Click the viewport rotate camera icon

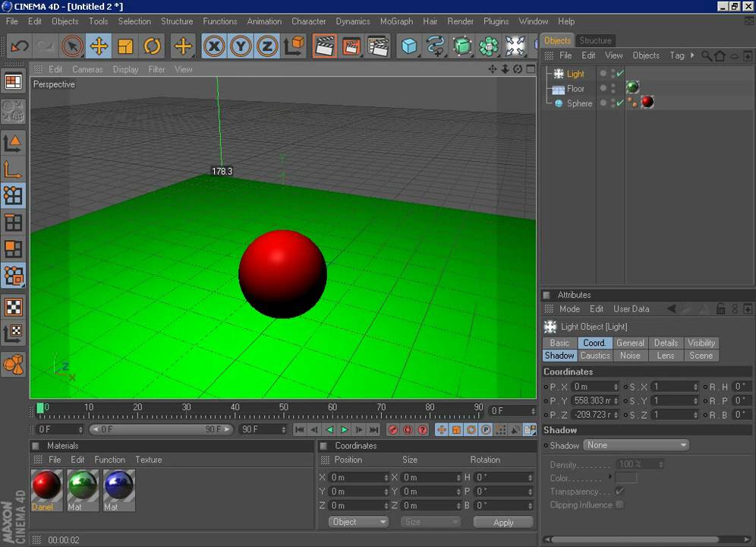point(518,69)
